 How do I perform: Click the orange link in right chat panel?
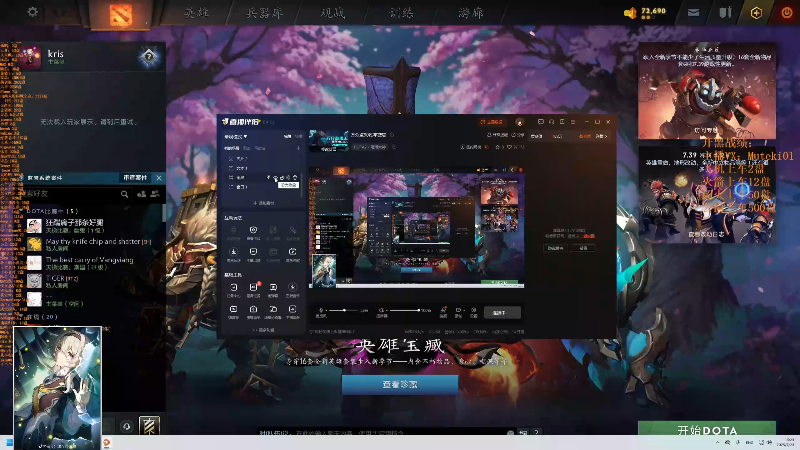(x=589, y=236)
